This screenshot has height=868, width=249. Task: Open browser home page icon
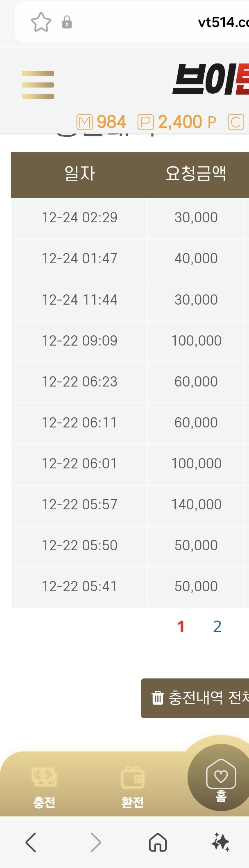[158, 842]
